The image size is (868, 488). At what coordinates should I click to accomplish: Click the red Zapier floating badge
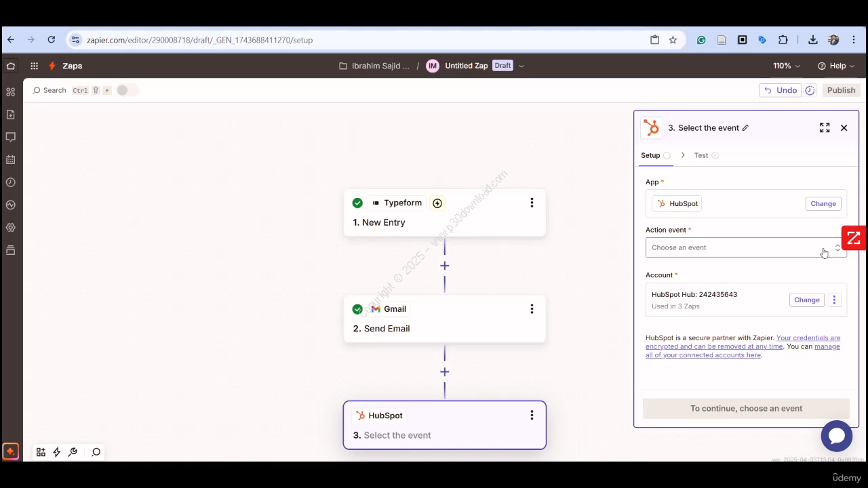(854, 239)
